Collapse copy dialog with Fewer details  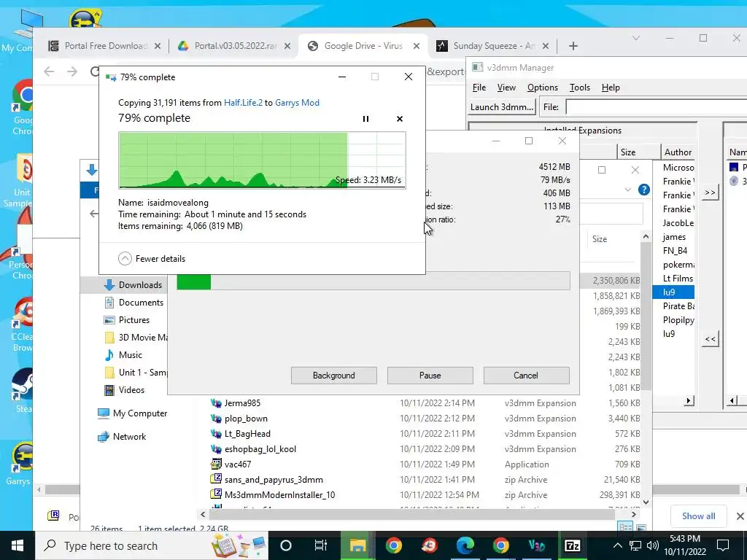point(152,259)
